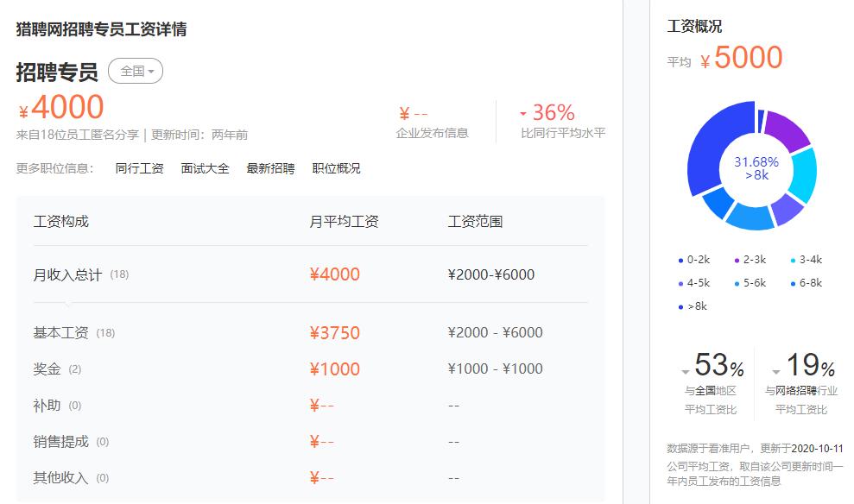Screen dimensions: 854x504
Task: Expand the caret inside the 全国 button
Action: (151, 72)
